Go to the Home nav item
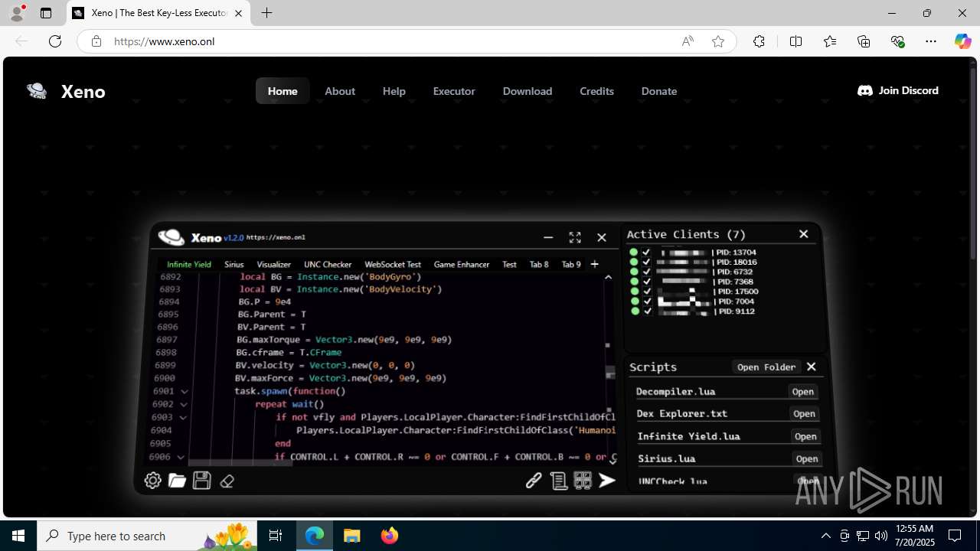980x551 pixels. (283, 91)
